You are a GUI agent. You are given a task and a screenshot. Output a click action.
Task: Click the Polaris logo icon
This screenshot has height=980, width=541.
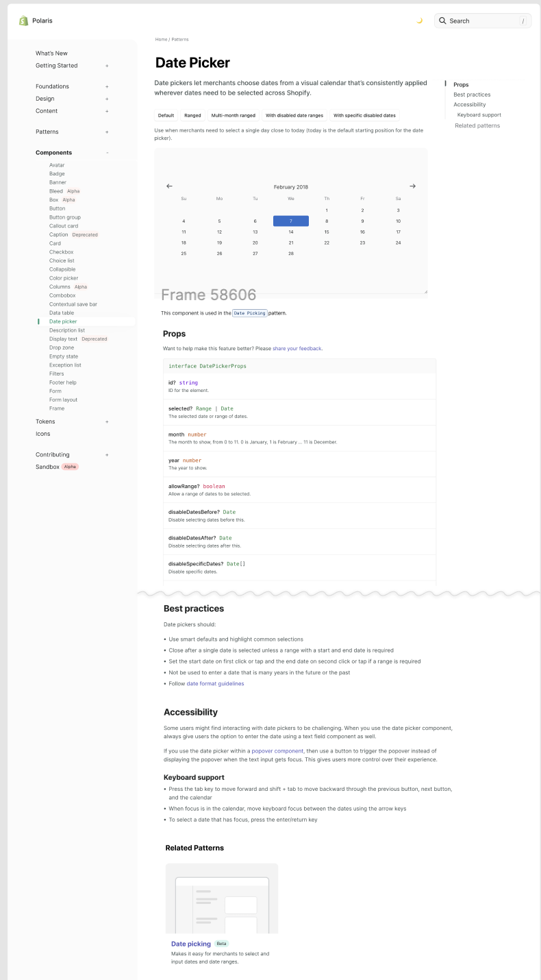(23, 21)
